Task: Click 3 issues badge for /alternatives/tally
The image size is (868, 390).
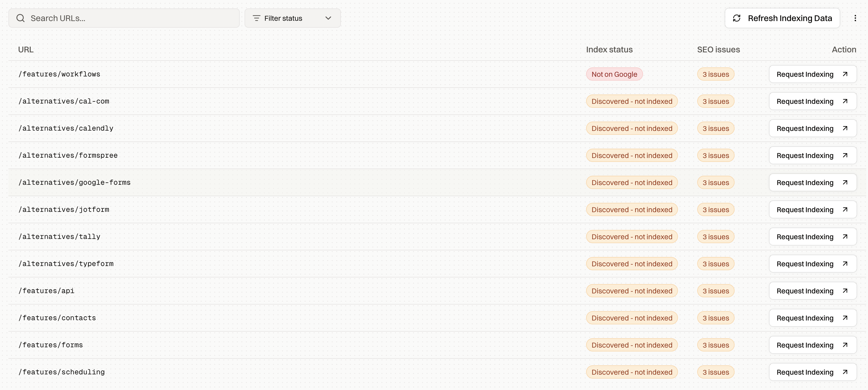Action: click(716, 237)
